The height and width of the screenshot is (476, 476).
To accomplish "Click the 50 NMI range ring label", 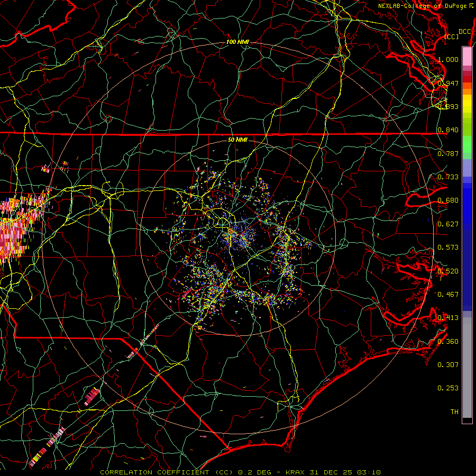I will pos(237,140).
